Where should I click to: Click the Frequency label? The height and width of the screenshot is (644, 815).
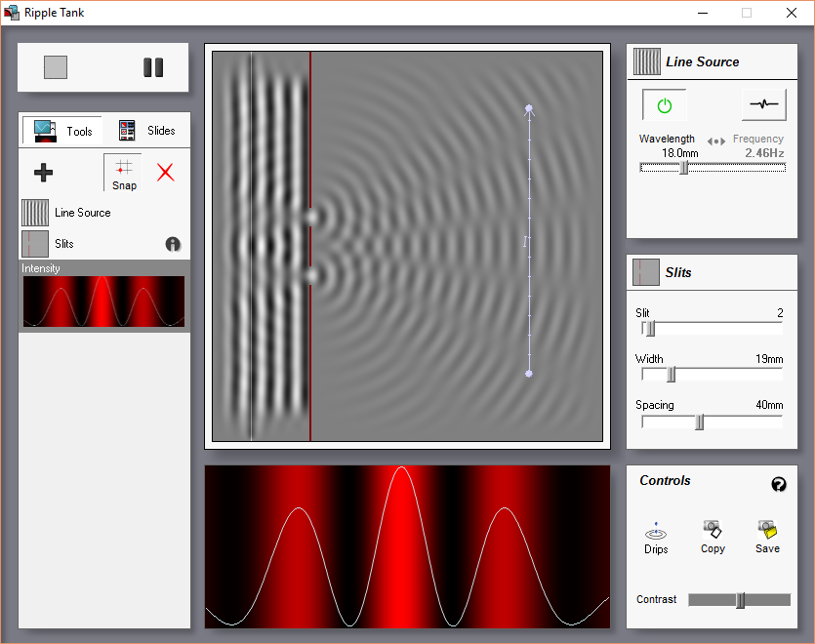point(757,139)
